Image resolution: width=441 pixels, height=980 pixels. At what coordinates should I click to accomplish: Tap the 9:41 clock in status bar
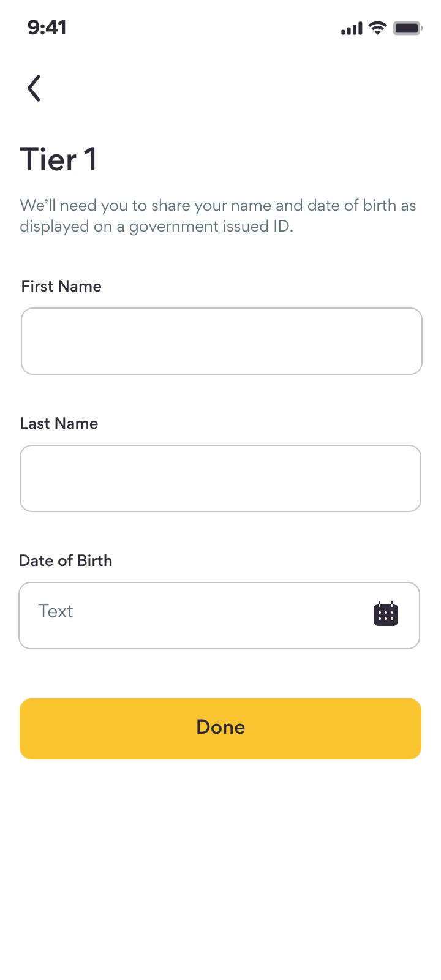[x=47, y=28]
